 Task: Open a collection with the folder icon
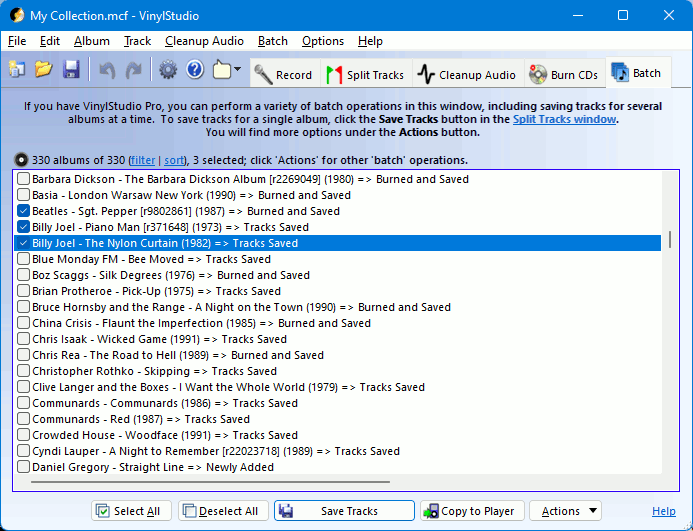(44, 70)
